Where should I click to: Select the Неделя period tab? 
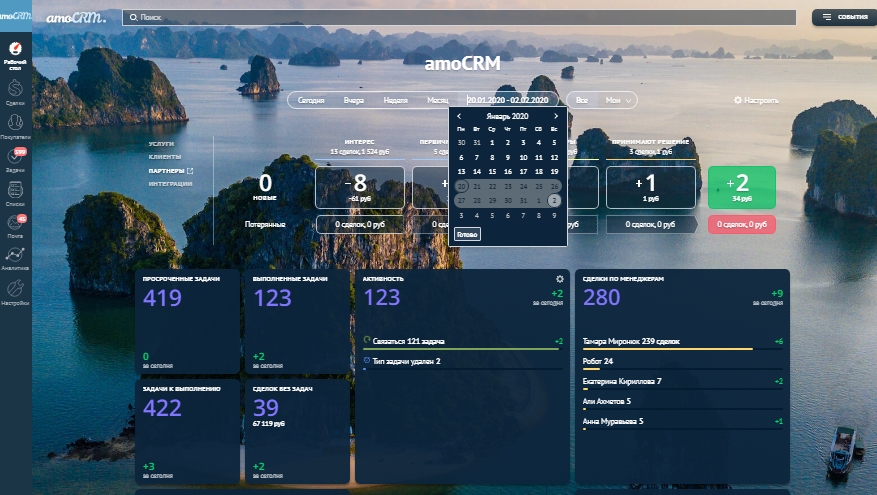click(395, 100)
